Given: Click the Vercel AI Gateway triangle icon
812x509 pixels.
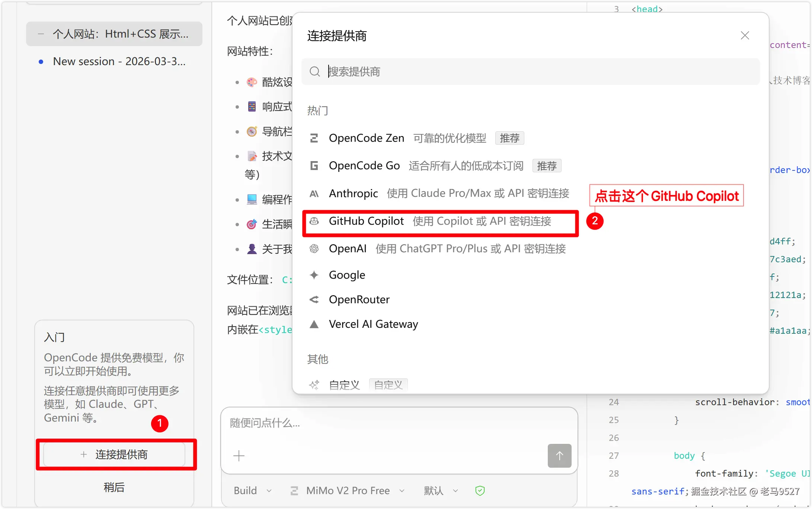Looking at the screenshot, I should (x=314, y=324).
